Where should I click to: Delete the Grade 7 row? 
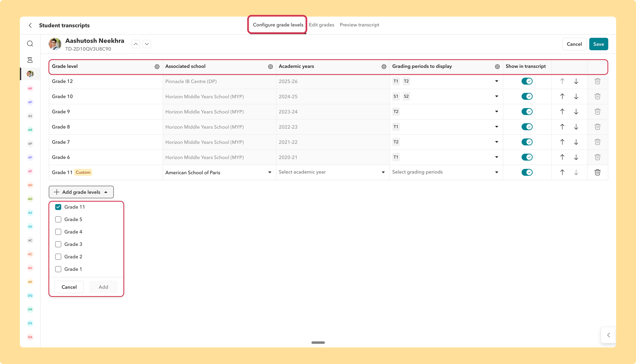coord(597,142)
